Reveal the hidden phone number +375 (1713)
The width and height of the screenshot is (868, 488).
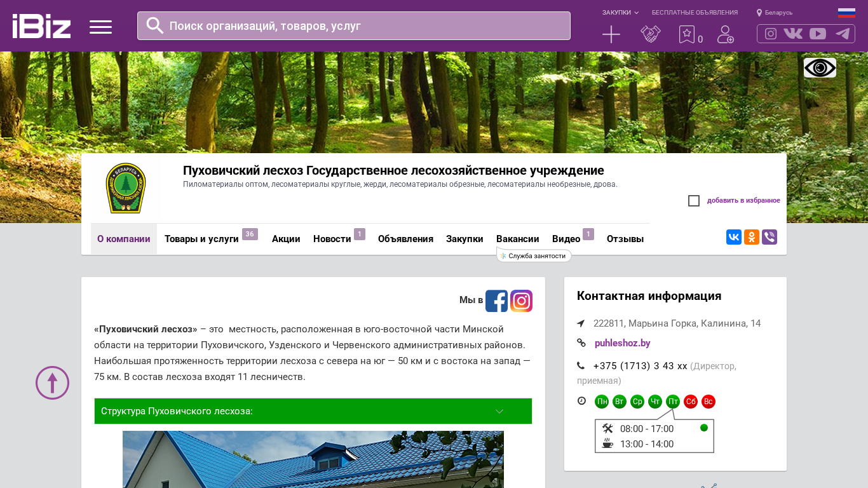[x=640, y=366]
